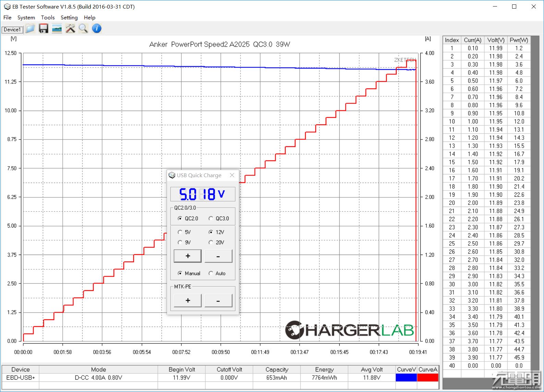This screenshot has height=392, width=544.
Task: Choose the 9V voltage option
Action: pos(184,243)
